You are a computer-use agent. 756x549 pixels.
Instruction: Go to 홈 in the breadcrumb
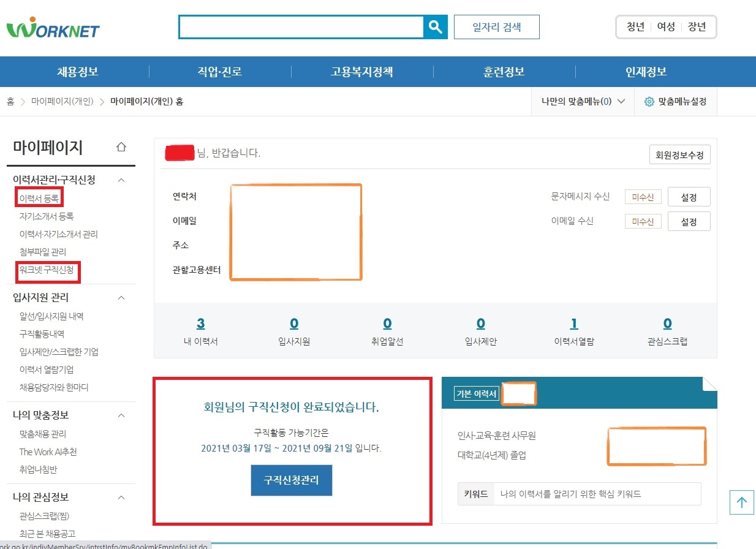[x=10, y=102]
